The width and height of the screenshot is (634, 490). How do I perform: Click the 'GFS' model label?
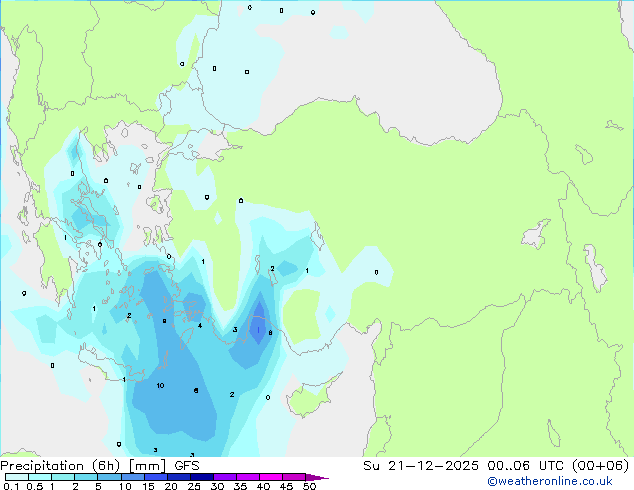pos(187,466)
